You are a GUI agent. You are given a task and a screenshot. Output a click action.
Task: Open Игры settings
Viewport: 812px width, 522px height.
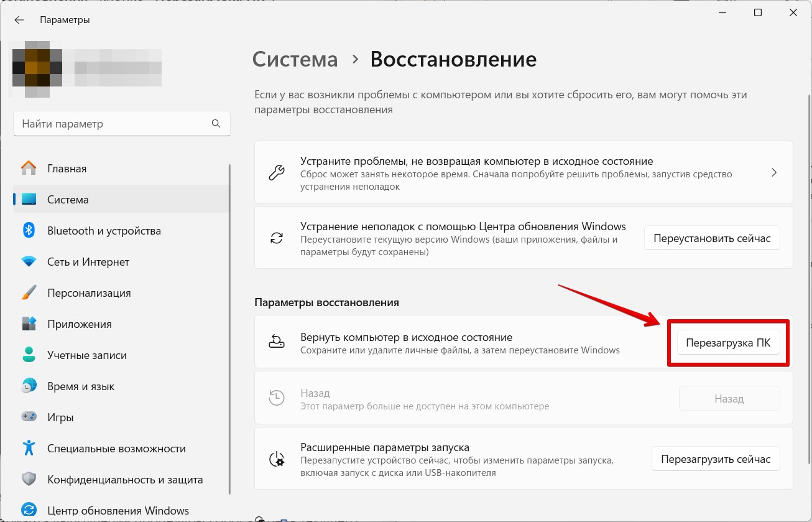coord(121,417)
